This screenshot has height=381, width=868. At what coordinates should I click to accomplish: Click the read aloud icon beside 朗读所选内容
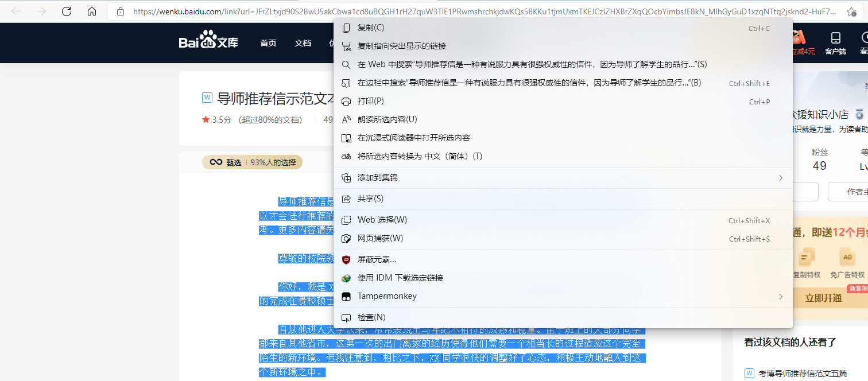(x=346, y=119)
